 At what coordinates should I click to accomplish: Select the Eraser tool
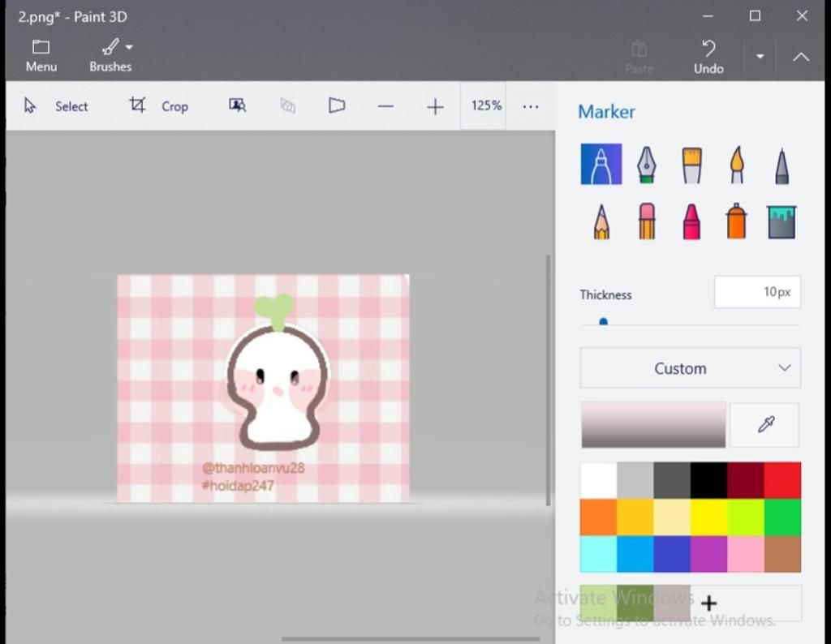pos(646,221)
